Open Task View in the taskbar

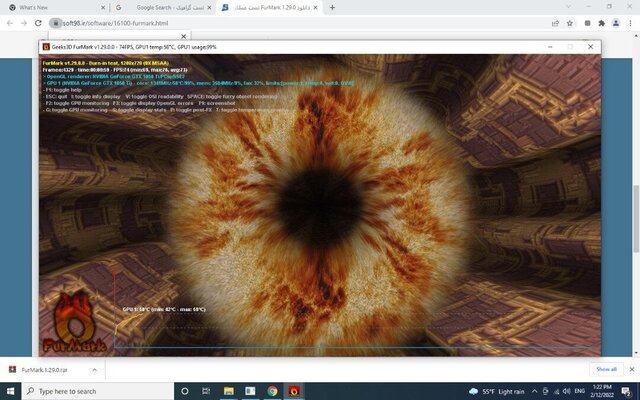tap(208, 391)
